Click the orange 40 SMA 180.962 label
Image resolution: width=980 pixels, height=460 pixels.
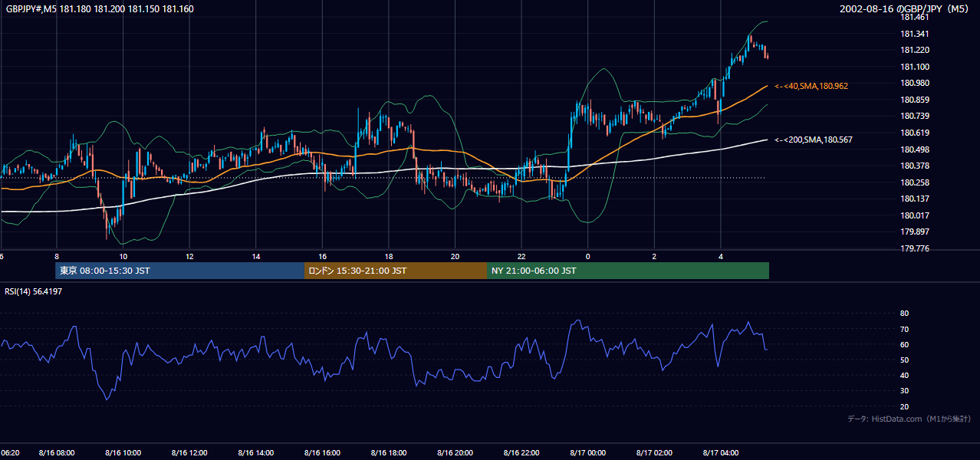tap(811, 87)
